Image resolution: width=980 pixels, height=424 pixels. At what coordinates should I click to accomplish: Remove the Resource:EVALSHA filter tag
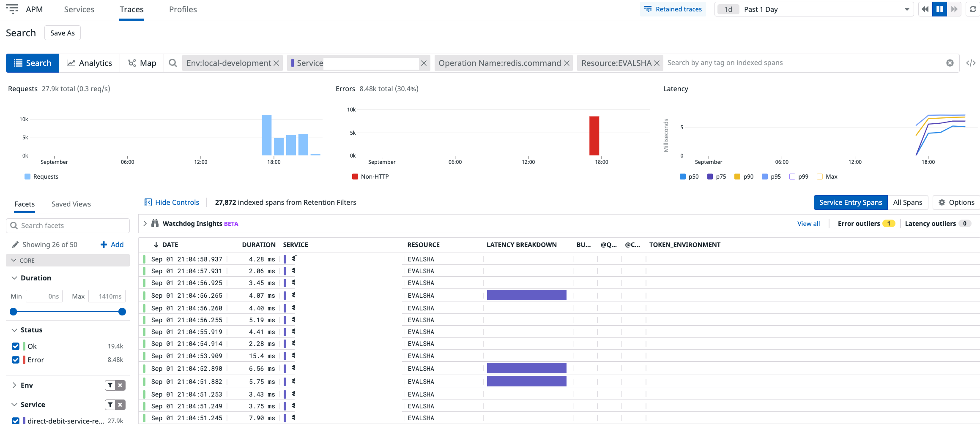[x=657, y=63]
